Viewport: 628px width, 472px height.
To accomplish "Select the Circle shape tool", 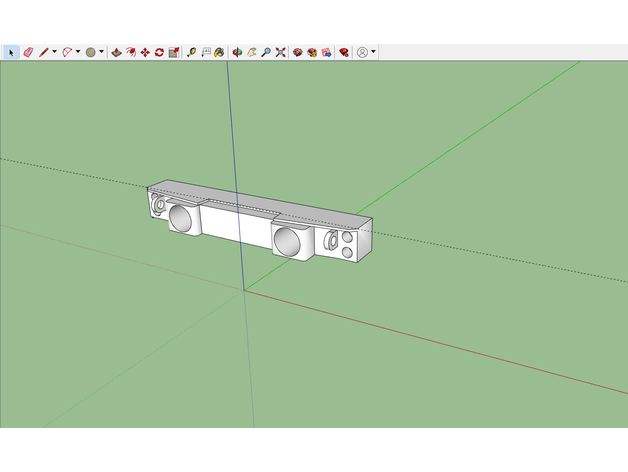I will tap(90, 52).
